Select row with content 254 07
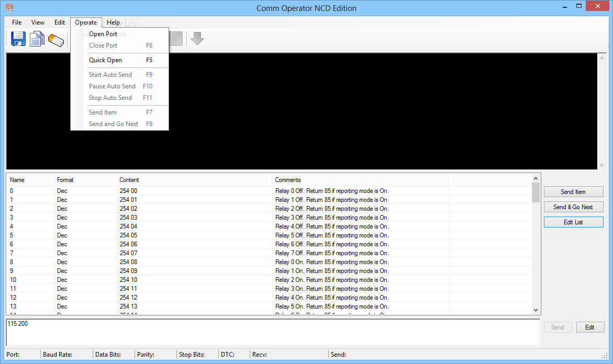This screenshot has width=613, height=364. pyautogui.click(x=269, y=253)
